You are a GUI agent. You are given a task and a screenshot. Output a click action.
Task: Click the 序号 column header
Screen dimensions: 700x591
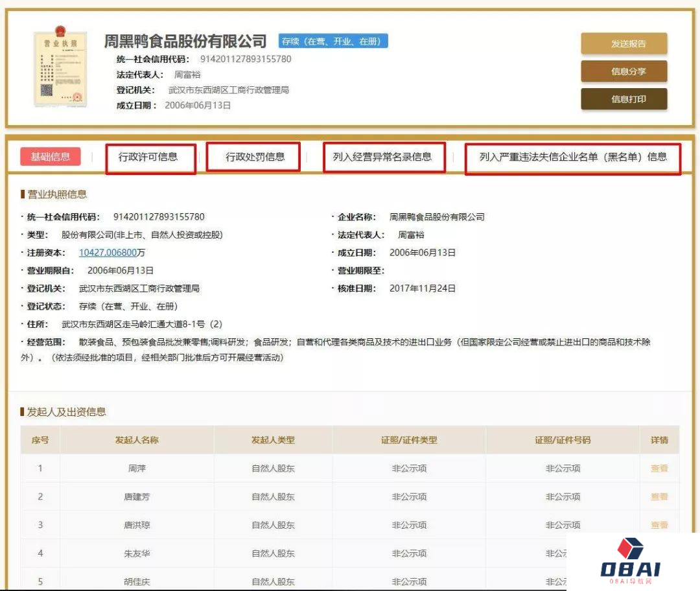coord(40,440)
